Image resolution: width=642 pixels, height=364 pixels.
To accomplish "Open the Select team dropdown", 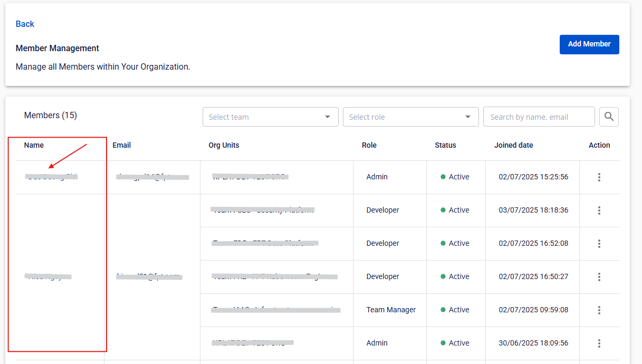I will coord(270,117).
